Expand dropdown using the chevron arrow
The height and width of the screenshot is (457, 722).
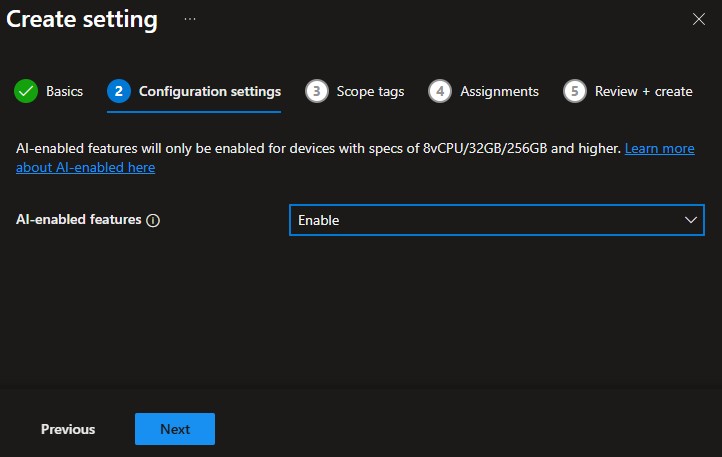(x=690, y=220)
